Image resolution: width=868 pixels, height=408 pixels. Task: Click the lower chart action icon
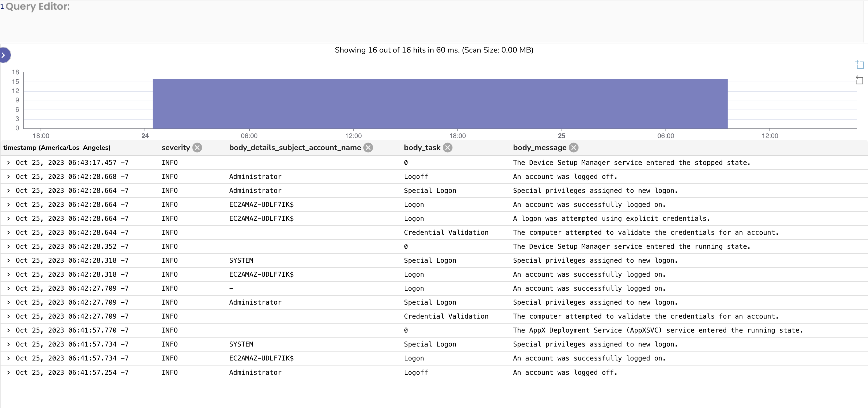[860, 80]
